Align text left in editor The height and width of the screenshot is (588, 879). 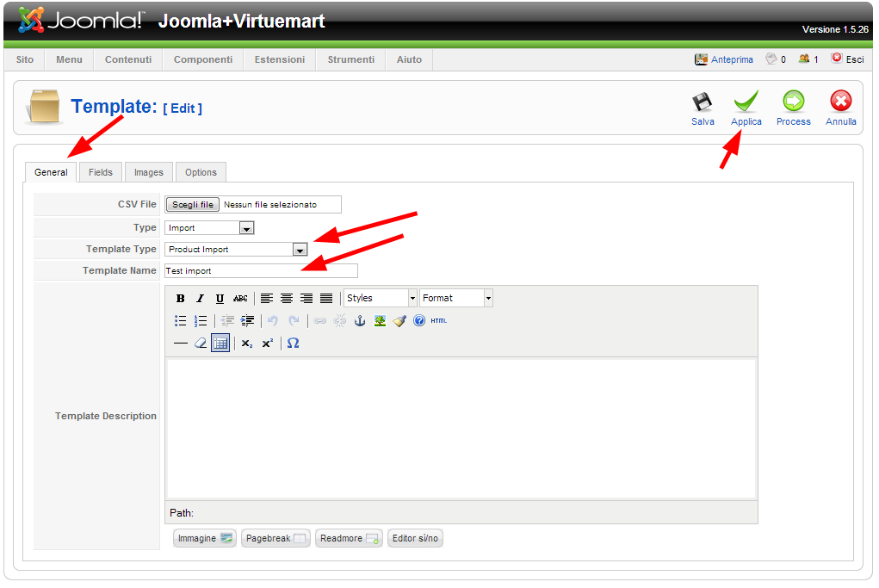point(267,299)
